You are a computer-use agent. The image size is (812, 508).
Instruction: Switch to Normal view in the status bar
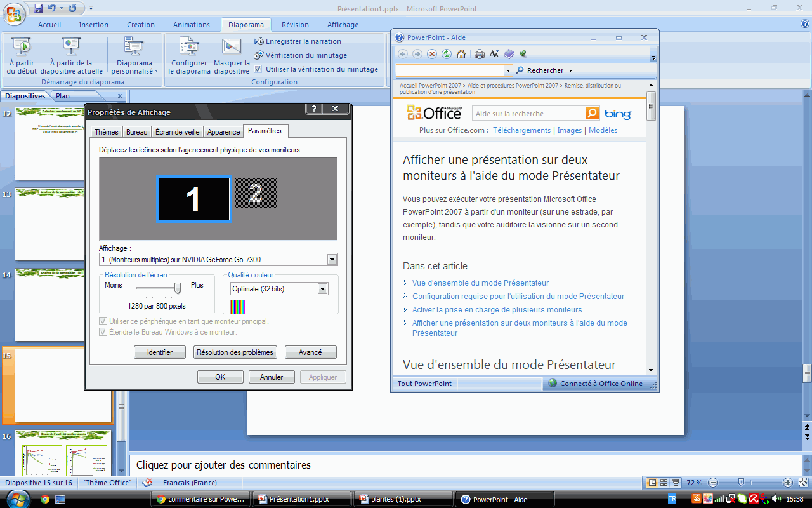652,483
